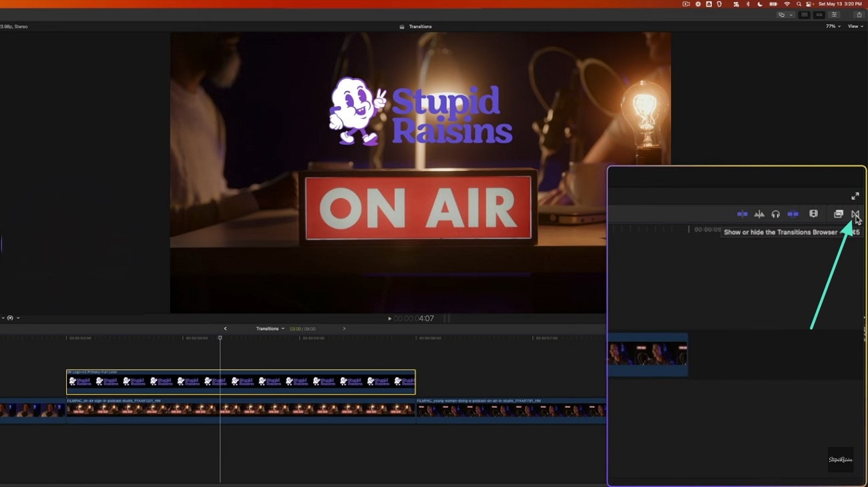
Task: Click first clip at timeline left edge
Action: click(x=33, y=410)
